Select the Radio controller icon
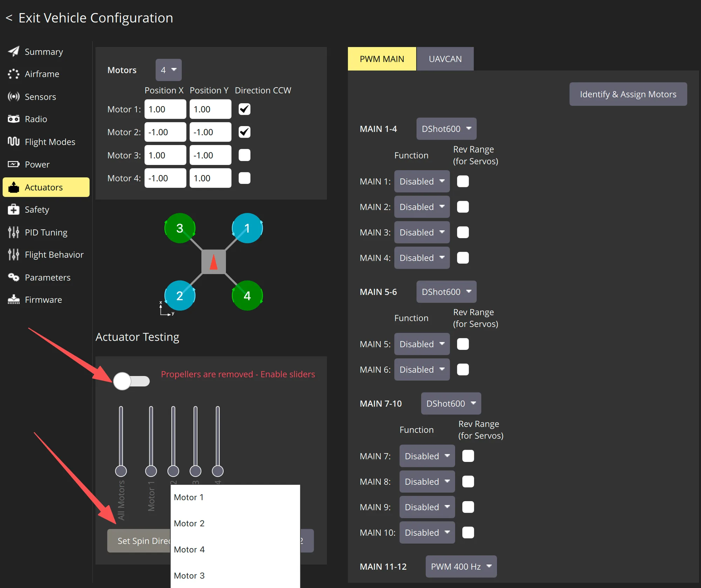The height and width of the screenshot is (588, 701). click(14, 119)
